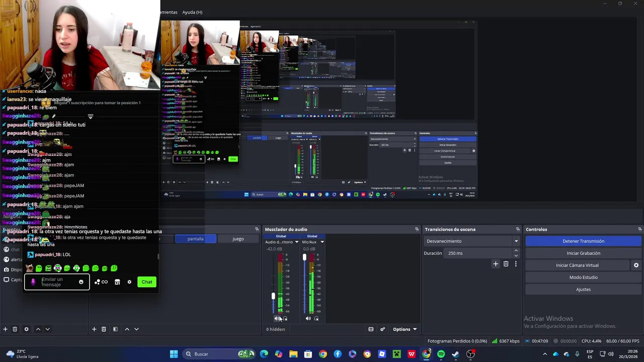Increase transition duration with up arrow
The height and width of the screenshot is (362, 644).
coord(516,251)
